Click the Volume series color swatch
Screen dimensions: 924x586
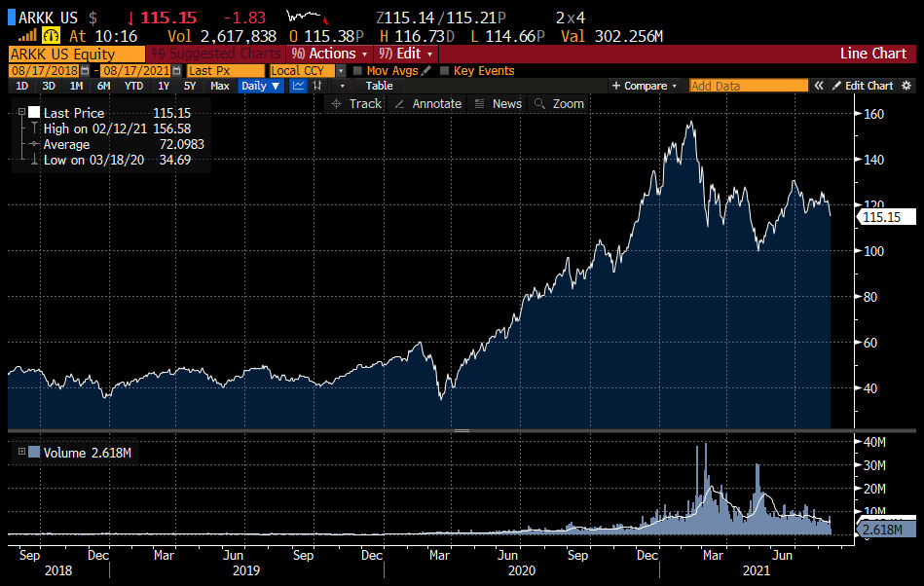[34, 453]
